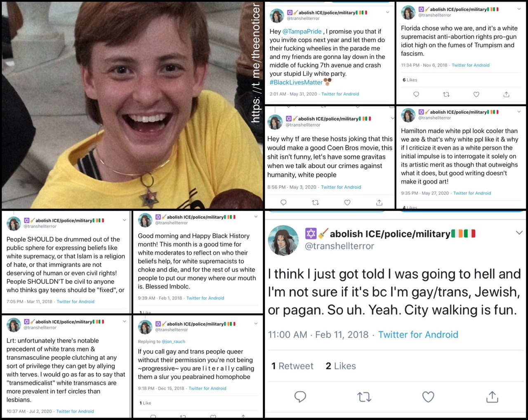Screen dimensions: 528x420
Task: Open share options on the Florida tweet
Action: tap(506, 94)
